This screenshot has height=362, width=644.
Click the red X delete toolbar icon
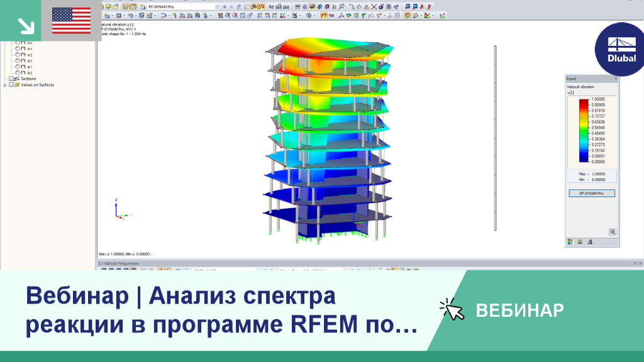click(x=374, y=6)
